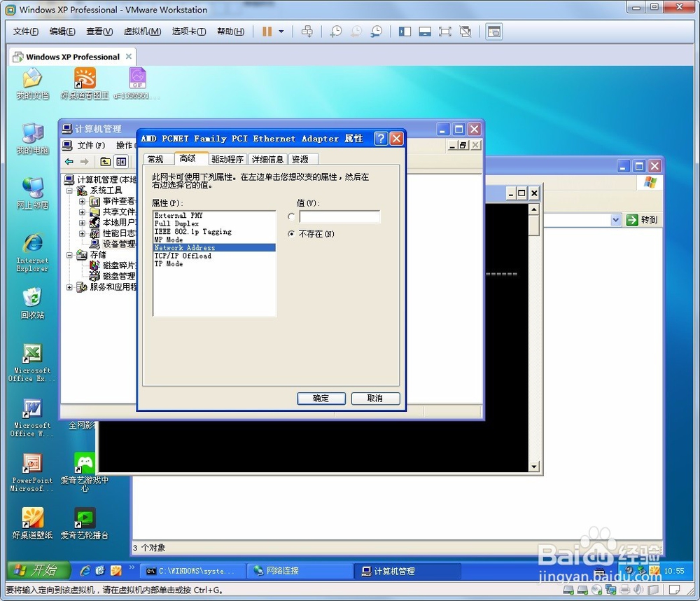Click the 确定 button
Viewport: 700px width, 601px height.
pyautogui.click(x=321, y=398)
